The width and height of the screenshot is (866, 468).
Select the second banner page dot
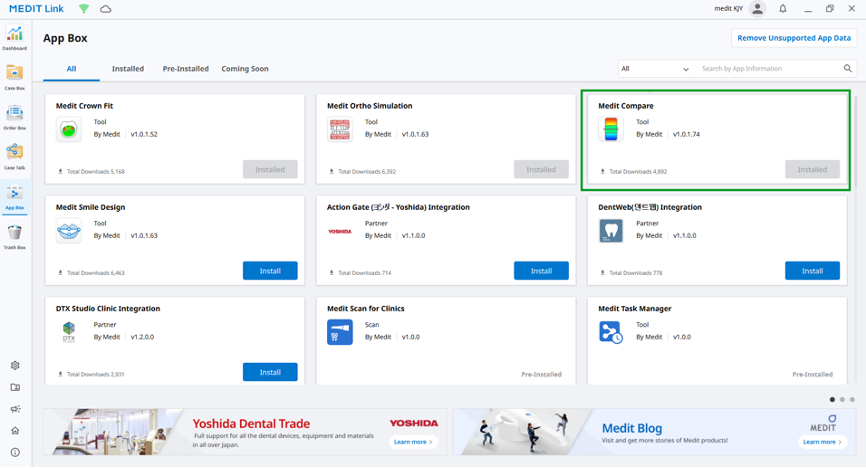pos(842,399)
